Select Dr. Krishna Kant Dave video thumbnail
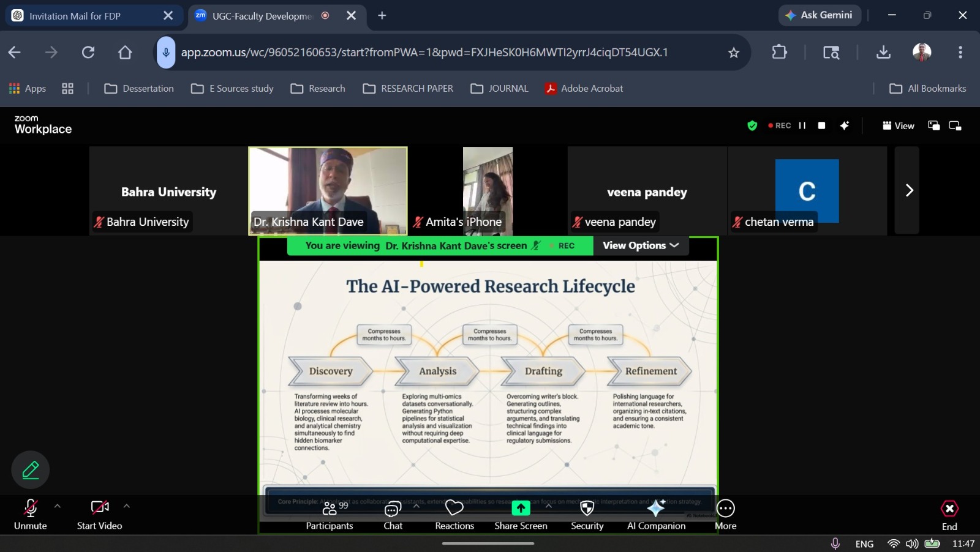Screen dimensions: 980x552 pos(328,191)
